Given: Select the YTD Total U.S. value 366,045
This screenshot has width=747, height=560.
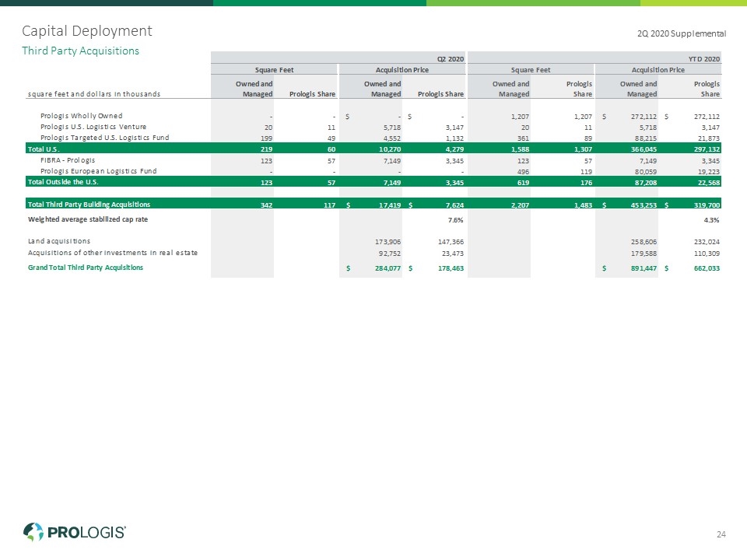Looking at the screenshot, I should (644, 149).
